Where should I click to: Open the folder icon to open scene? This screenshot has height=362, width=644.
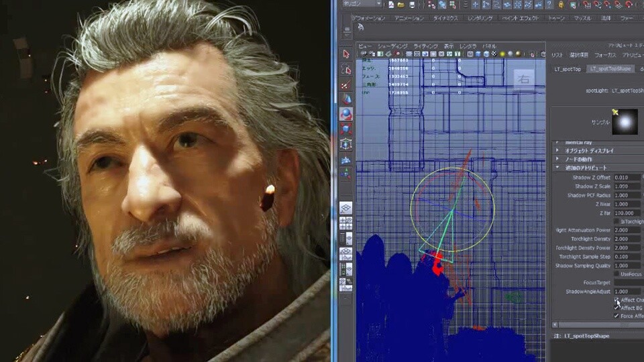coord(401,5)
